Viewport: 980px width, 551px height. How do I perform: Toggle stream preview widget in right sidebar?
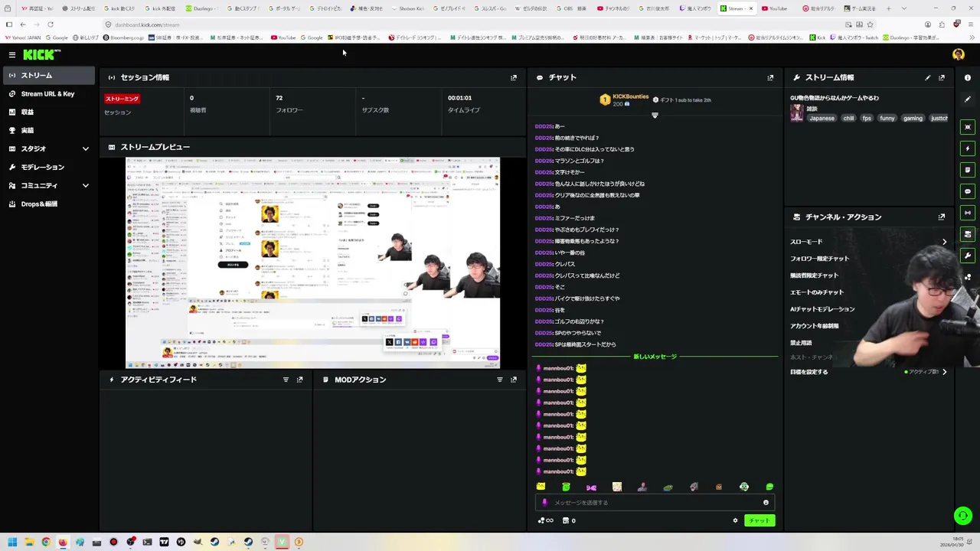point(968,127)
